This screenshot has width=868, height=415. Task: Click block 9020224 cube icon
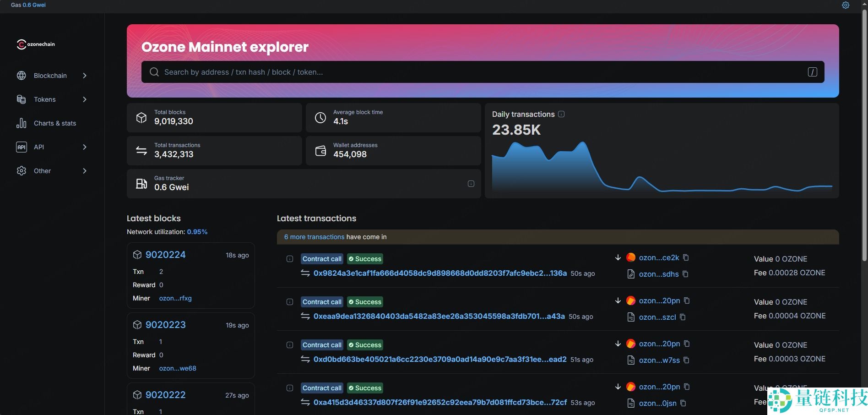pos(137,255)
